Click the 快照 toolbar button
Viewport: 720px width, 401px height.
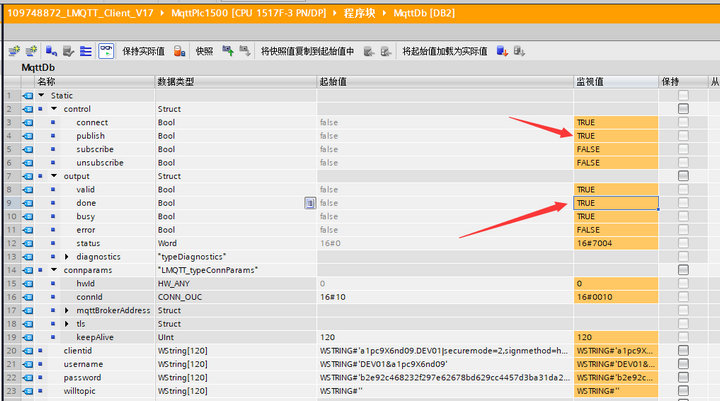pos(204,50)
